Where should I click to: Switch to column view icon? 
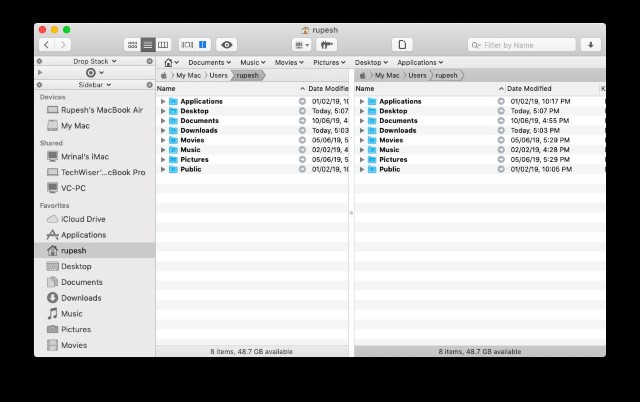coord(163,45)
